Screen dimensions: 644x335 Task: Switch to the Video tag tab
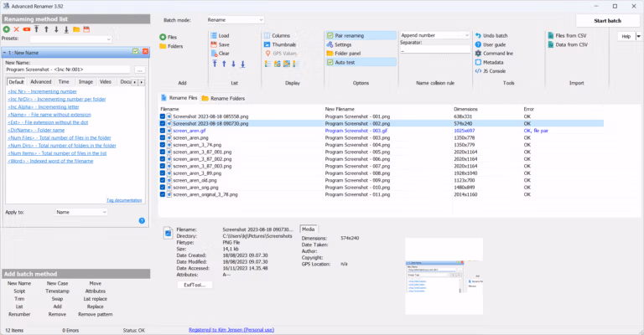(x=106, y=82)
